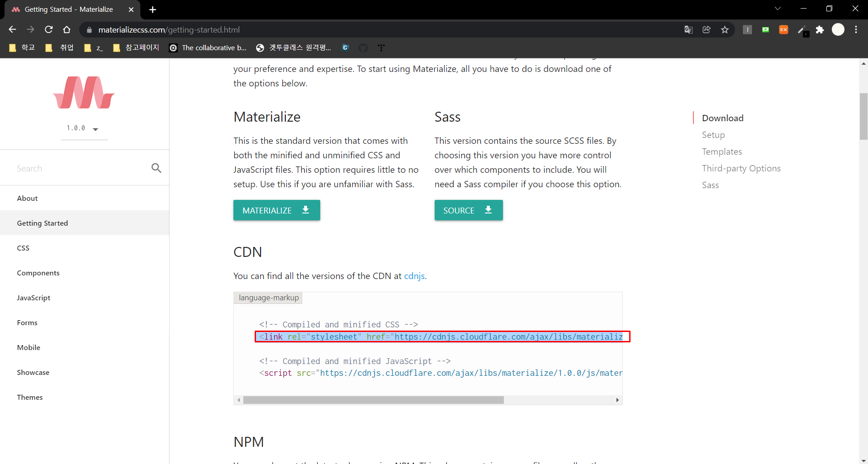Viewport: 868px width, 464px height.
Task: Go back to the previous page
Action: pos(12,30)
